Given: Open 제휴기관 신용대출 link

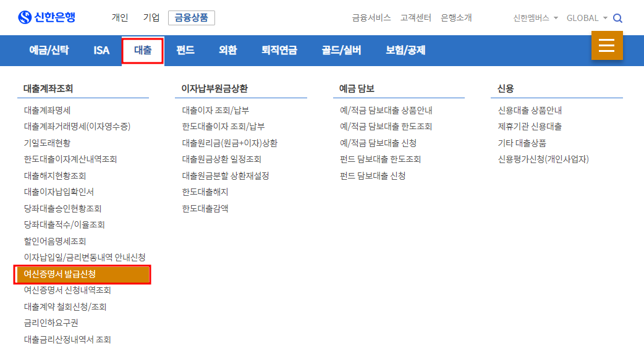Looking at the screenshot, I should point(530,127).
